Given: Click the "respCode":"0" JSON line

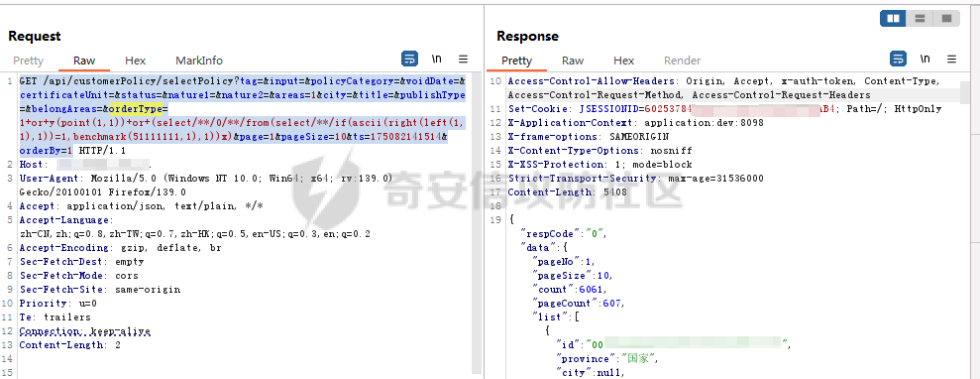Looking at the screenshot, I should pyautogui.click(x=565, y=234).
